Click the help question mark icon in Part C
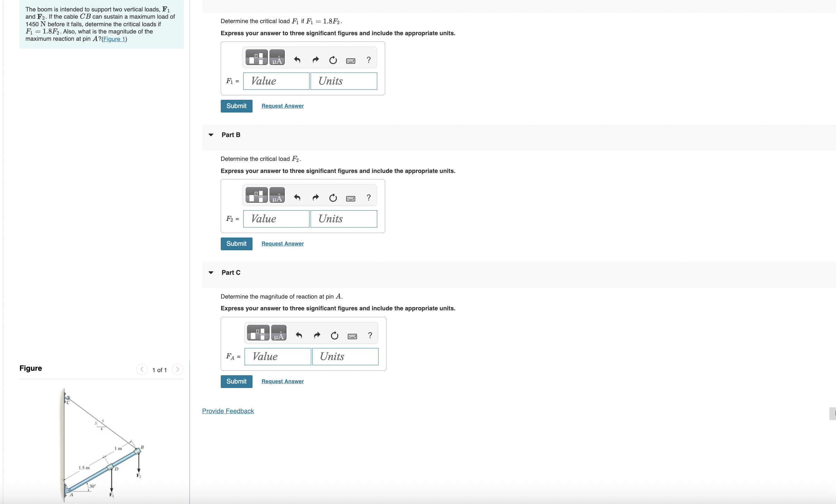Viewport: 836px width, 504px height. click(370, 335)
